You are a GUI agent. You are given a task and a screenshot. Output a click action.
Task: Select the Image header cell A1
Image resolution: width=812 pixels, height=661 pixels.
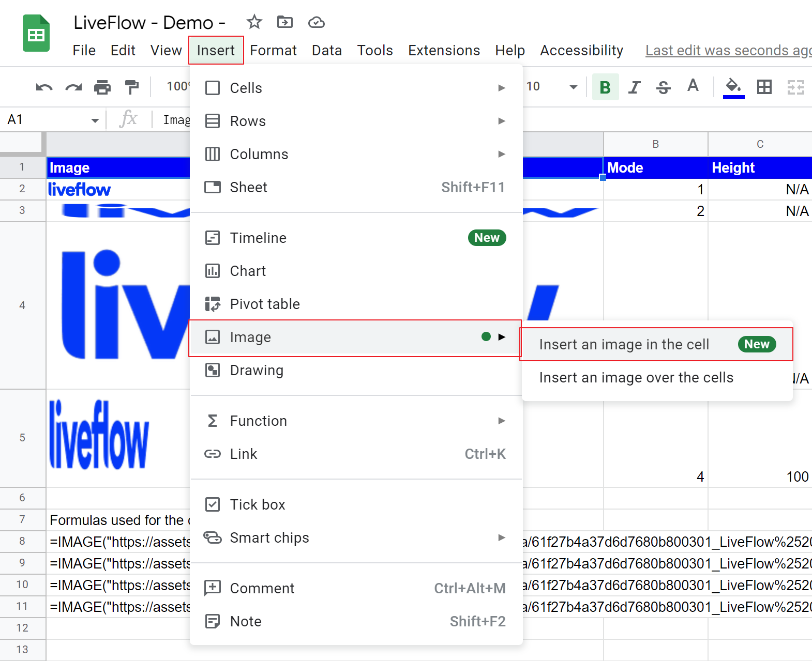click(x=119, y=167)
